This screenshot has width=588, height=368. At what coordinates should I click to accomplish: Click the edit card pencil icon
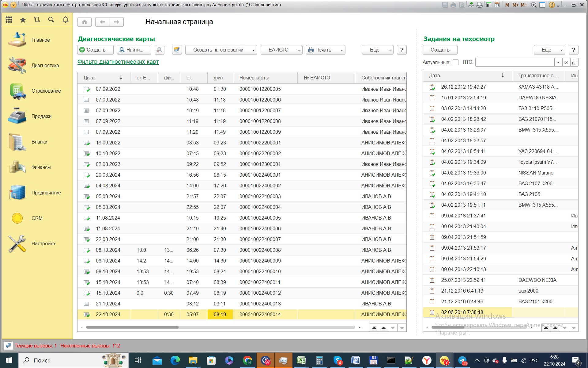177,50
